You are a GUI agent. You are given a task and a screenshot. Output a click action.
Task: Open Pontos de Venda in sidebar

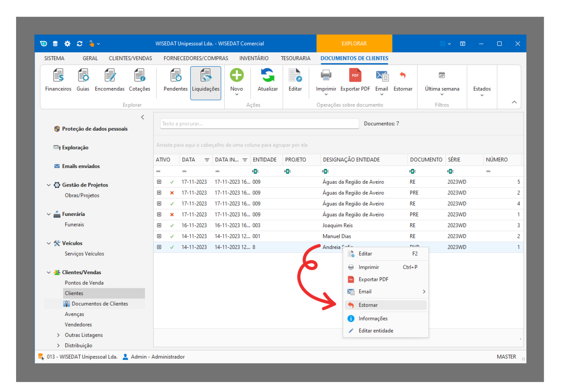pos(84,283)
